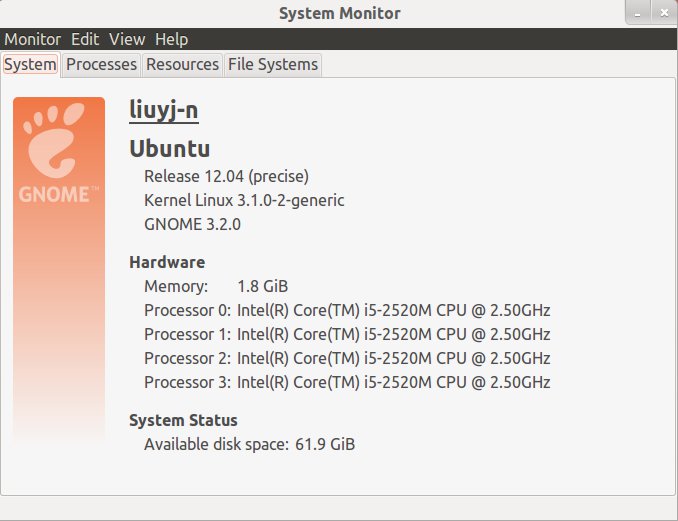Click the Processor 0 entry
Viewport: 678px width, 521px height.
(347, 310)
